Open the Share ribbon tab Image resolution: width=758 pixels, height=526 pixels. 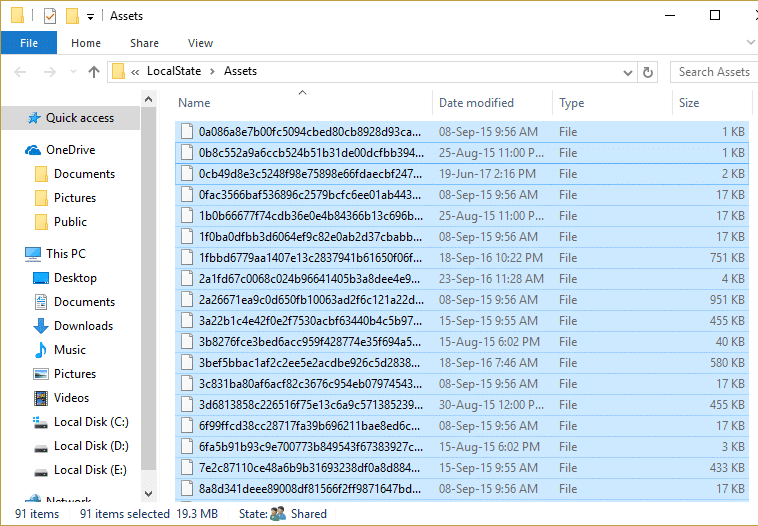[x=144, y=43]
